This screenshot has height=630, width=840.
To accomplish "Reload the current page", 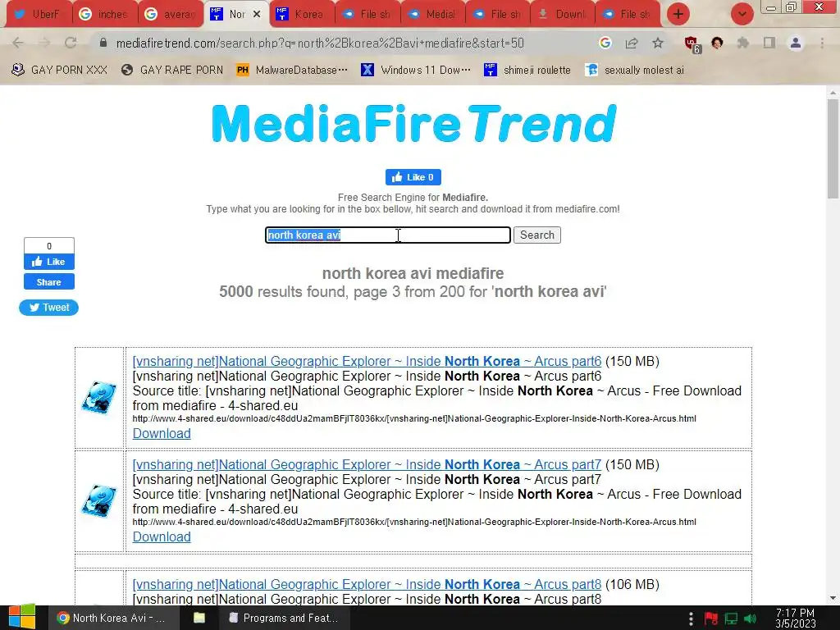I will pyautogui.click(x=71, y=43).
